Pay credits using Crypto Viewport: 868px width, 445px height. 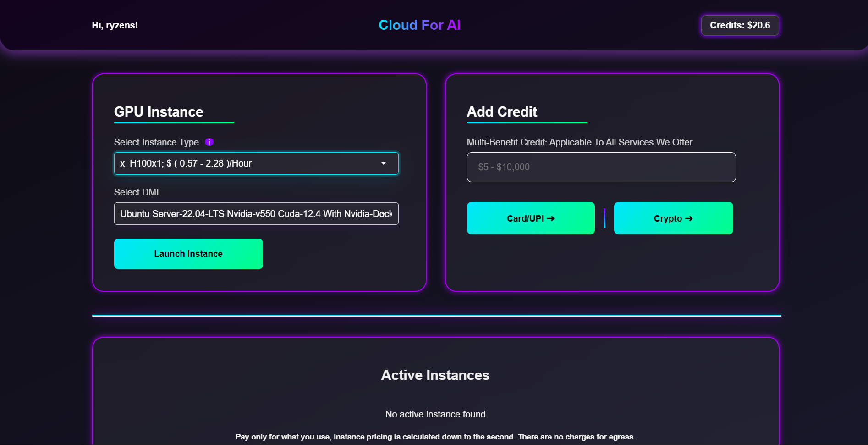click(673, 218)
